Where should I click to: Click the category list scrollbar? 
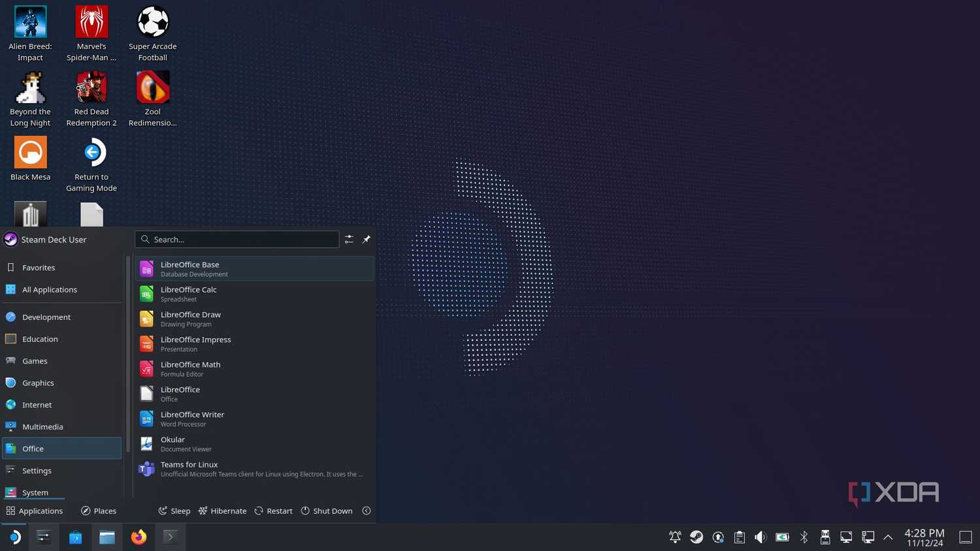pos(128,353)
